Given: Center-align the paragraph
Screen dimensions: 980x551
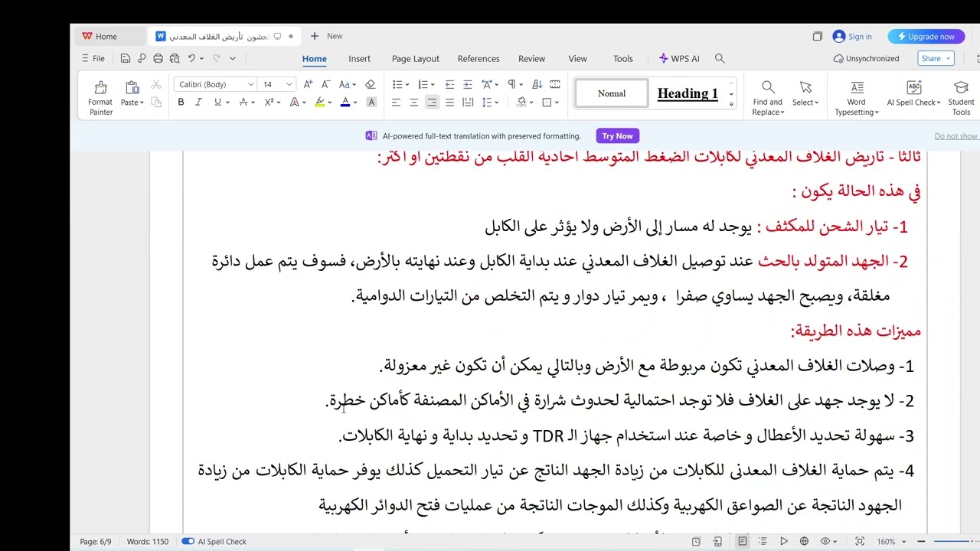Looking at the screenshot, I should tap(414, 102).
